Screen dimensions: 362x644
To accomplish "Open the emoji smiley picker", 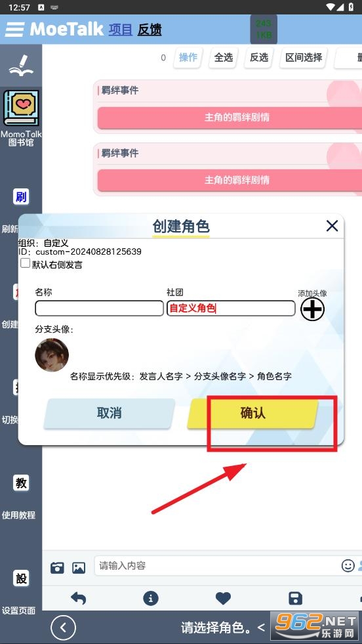I will 348,566.
